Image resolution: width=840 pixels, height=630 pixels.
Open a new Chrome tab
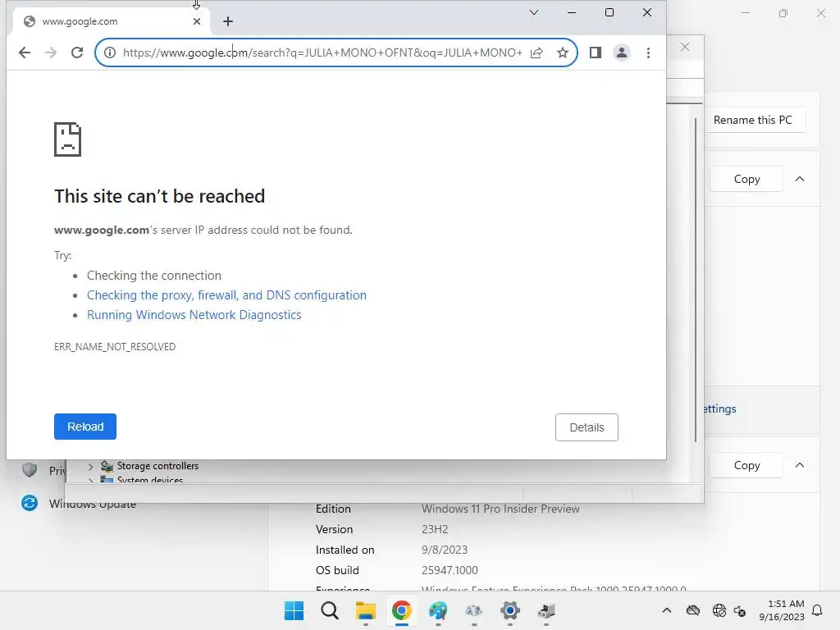(x=228, y=21)
